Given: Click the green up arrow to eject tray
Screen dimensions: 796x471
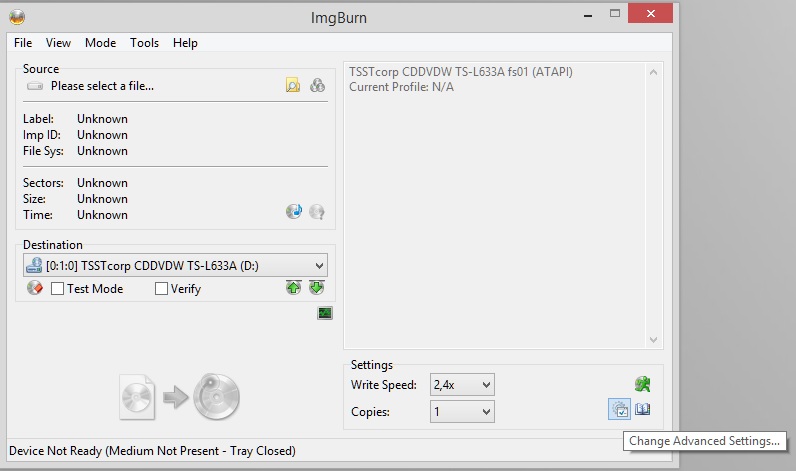Looking at the screenshot, I should click(293, 288).
